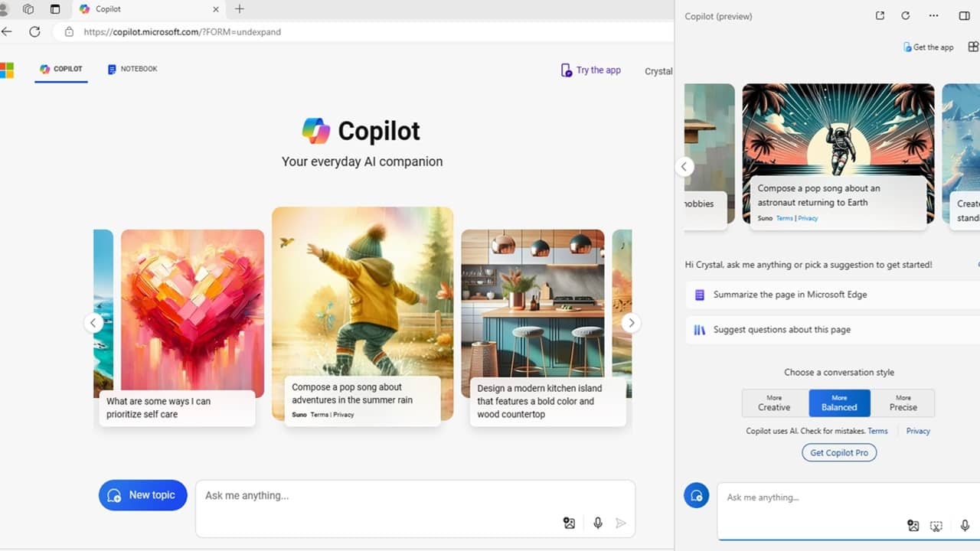980x551 pixels.
Task: Click the Try the app button
Action: tap(590, 70)
